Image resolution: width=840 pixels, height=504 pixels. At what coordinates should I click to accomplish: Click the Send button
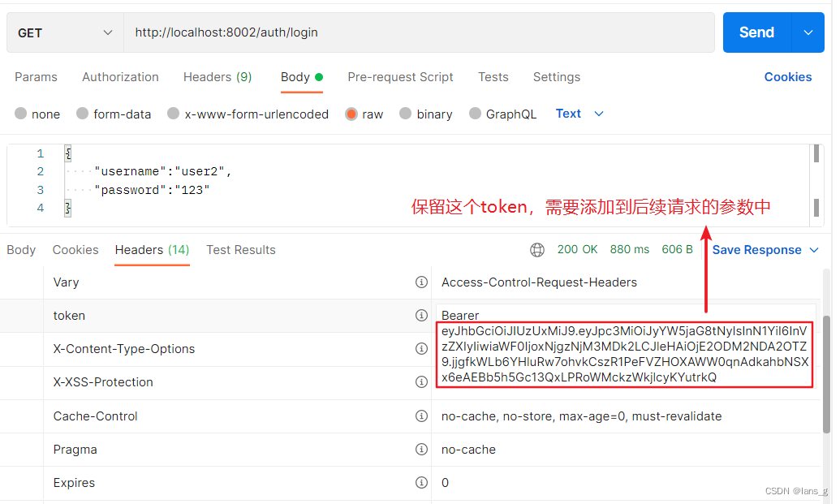[757, 32]
